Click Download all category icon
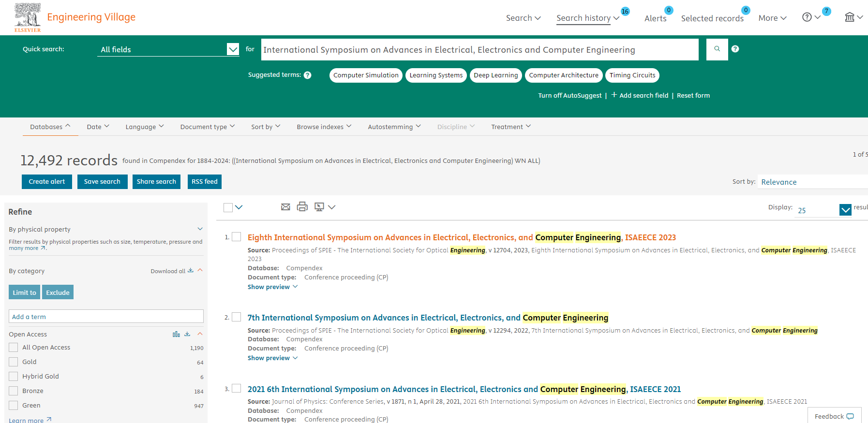Image resolution: width=868 pixels, height=423 pixels. tap(191, 270)
